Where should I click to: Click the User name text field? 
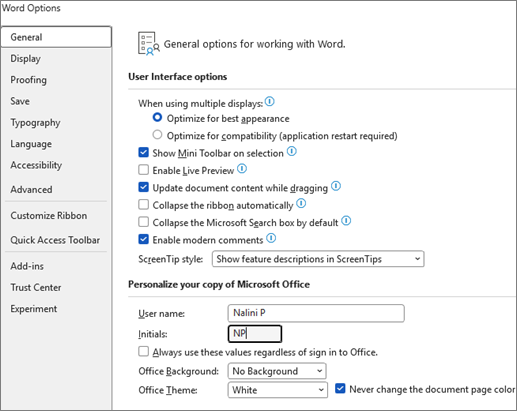coord(316,313)
